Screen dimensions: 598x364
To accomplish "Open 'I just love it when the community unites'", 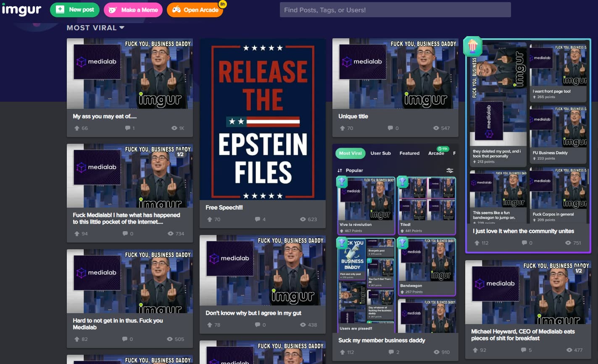I will (x=523, y=231).
